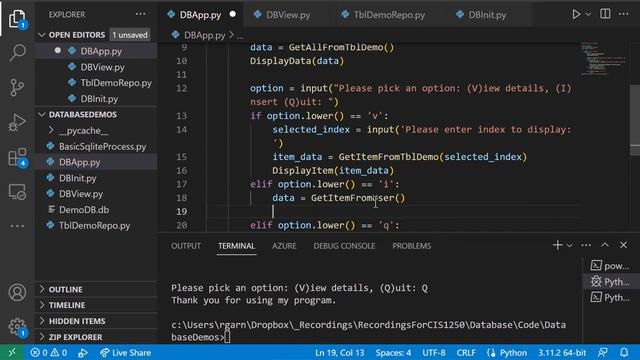The image size is (640, 360).
Task: Open notifications bell in status bar
Action: (624, 353)
